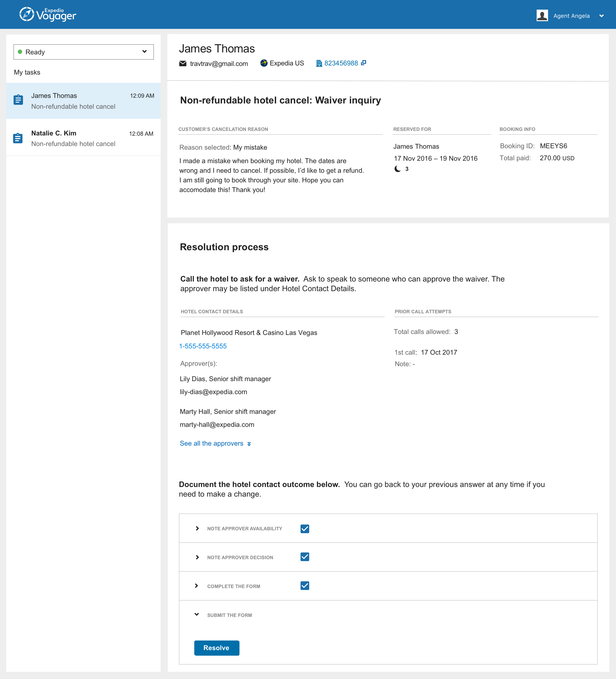Click the external link icon after 823456988
The width and height of the screenshot is (616, 679).
(x=364, y=63)
